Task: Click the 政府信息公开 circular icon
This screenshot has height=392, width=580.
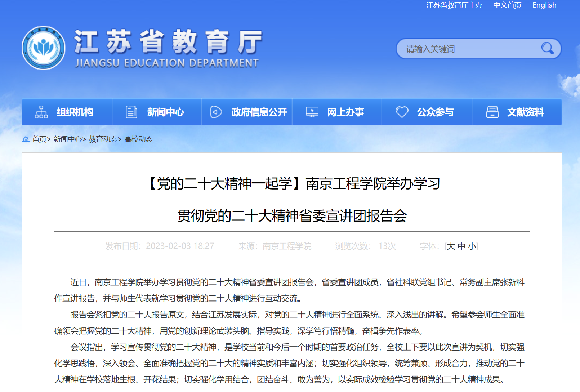Action: (x=216, y=112)
